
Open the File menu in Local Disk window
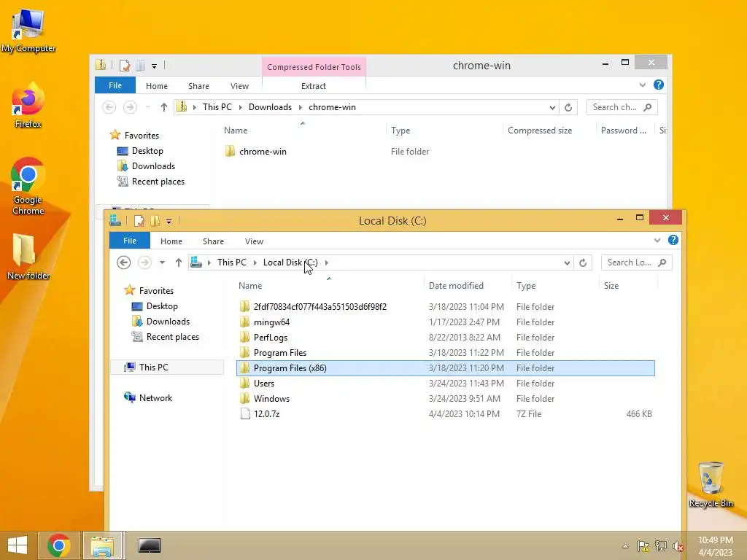click(x=130, y=241)
